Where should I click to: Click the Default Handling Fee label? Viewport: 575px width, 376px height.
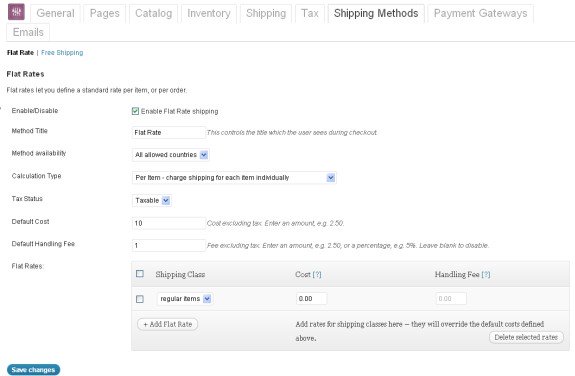click(43, 244)
